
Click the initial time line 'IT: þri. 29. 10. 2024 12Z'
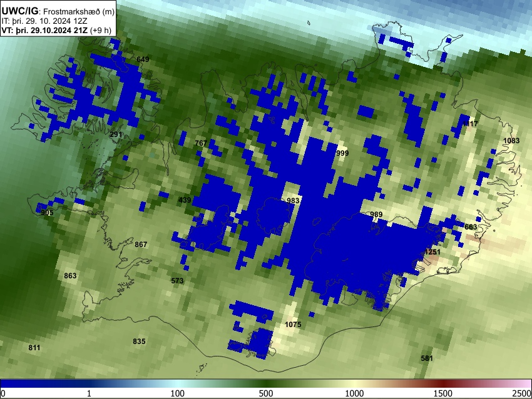44,21
